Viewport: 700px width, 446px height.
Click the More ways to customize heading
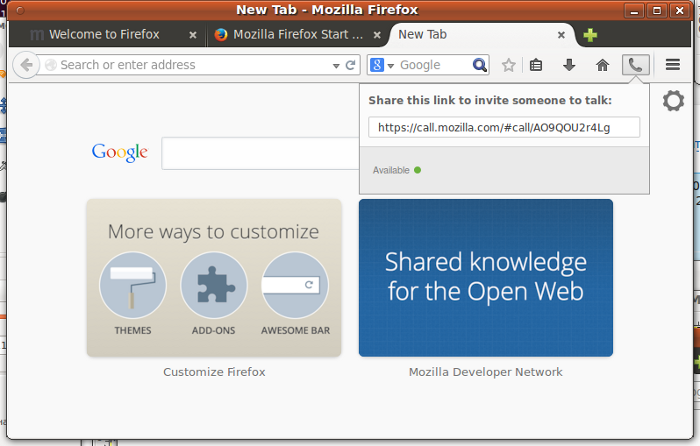[x=213, y=232]
